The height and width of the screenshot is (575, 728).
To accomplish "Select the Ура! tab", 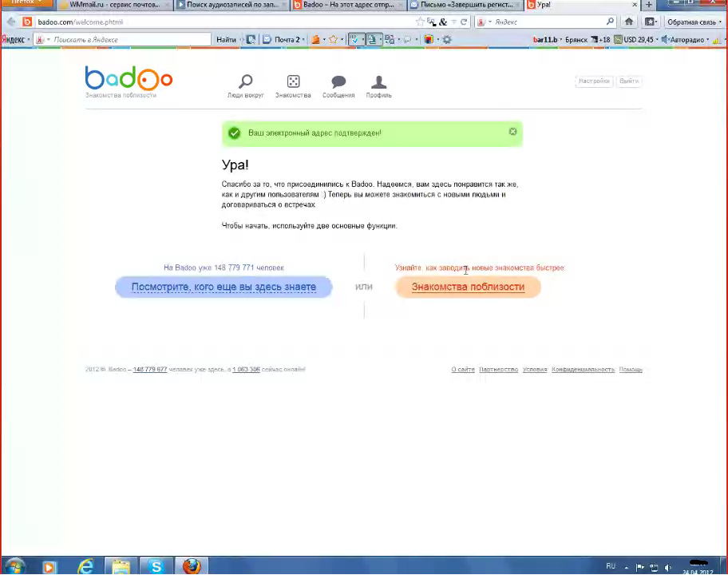I will pos(583,5).
